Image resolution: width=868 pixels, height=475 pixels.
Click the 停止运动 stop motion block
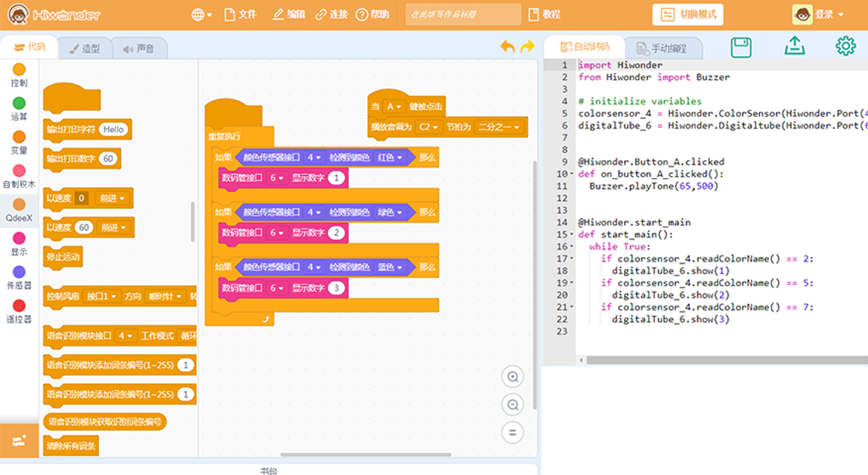[63, 256]
